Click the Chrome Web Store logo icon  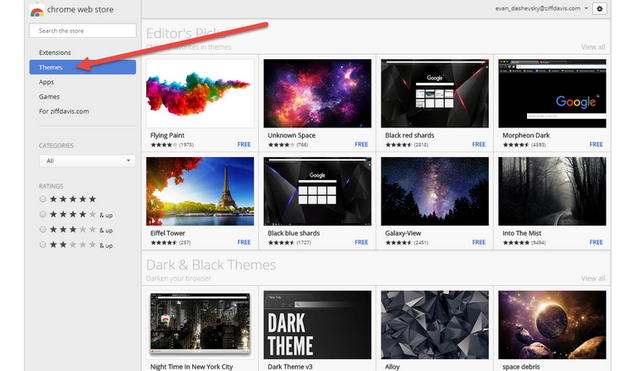pyautogui.click(x=37, y=10)
